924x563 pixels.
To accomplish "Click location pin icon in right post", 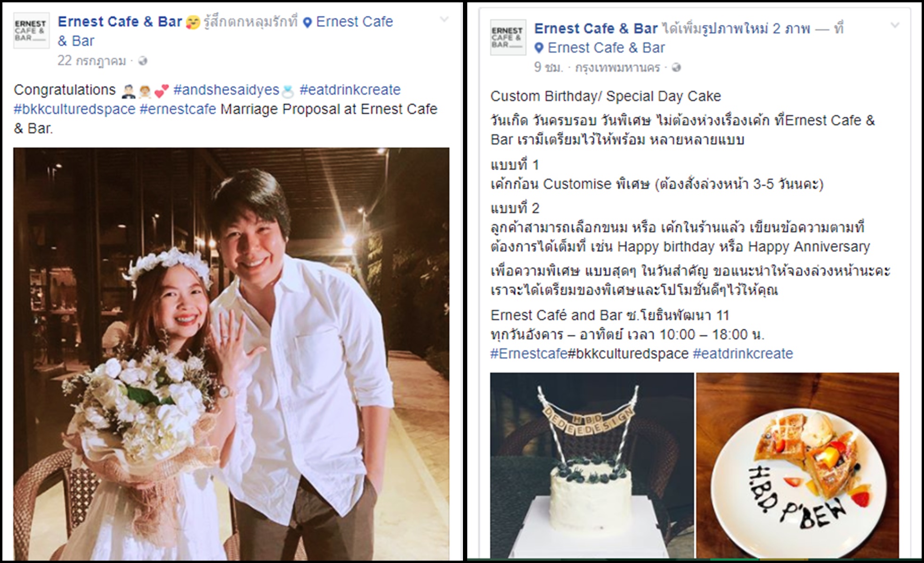I will click(539, 48).
